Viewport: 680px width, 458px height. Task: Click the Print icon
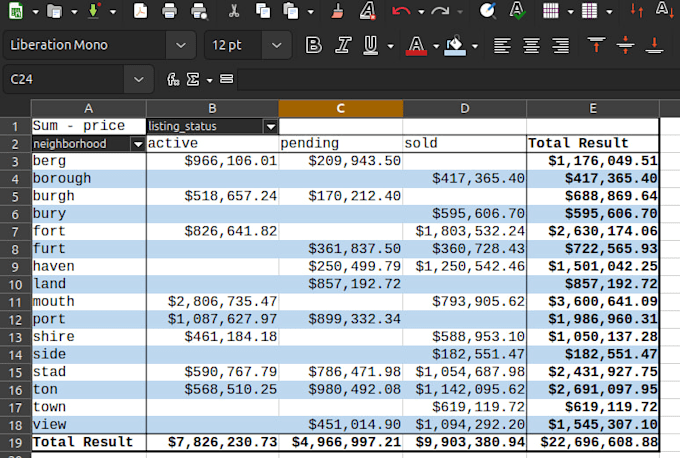pos(169,11)
